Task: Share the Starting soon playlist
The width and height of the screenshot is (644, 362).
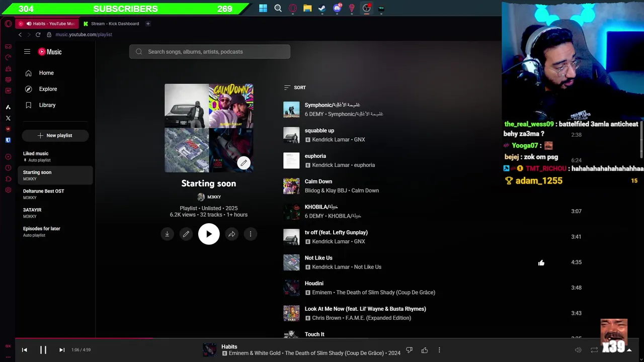Action: point(231,234)
